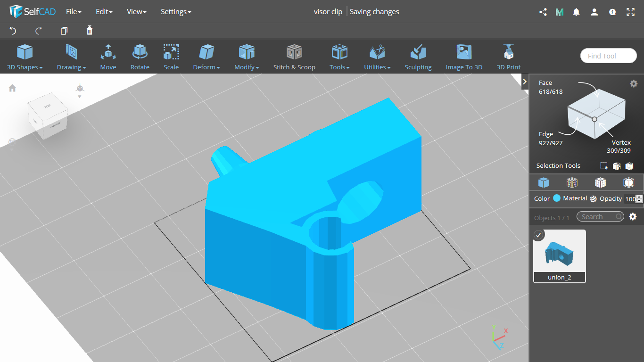Click the Opacity stepper arrows
644x362 pixels.
[639, 199]
